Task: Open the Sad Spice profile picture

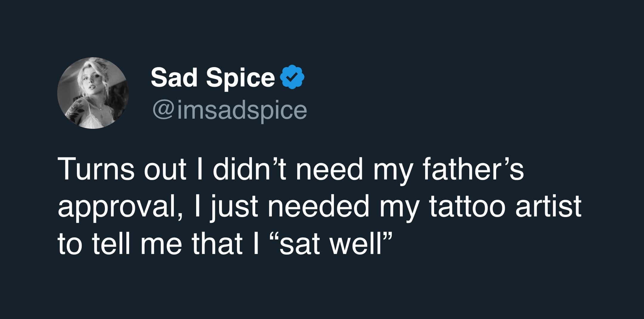Action: pos(93,93)
